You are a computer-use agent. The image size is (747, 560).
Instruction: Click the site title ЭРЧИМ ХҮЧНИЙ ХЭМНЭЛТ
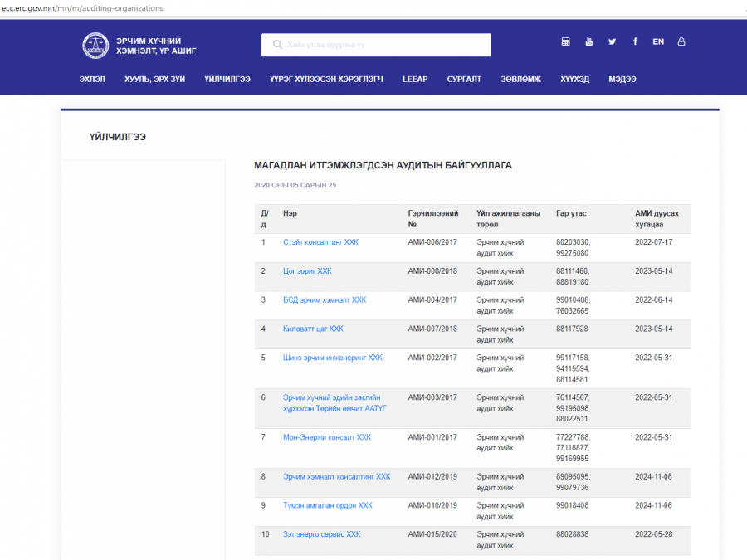coord(156,46)
